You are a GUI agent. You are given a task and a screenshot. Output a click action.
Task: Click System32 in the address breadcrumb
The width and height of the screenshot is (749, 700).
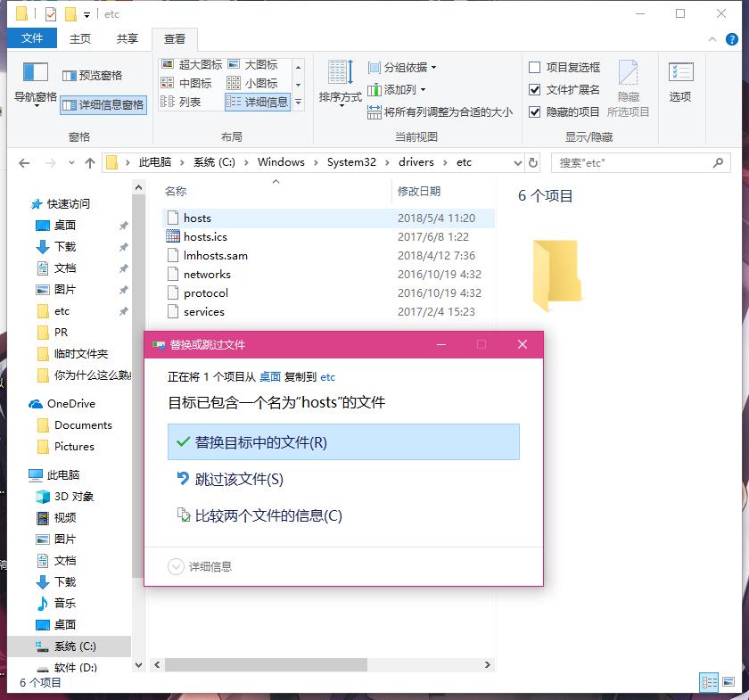[x=351, y=162]
